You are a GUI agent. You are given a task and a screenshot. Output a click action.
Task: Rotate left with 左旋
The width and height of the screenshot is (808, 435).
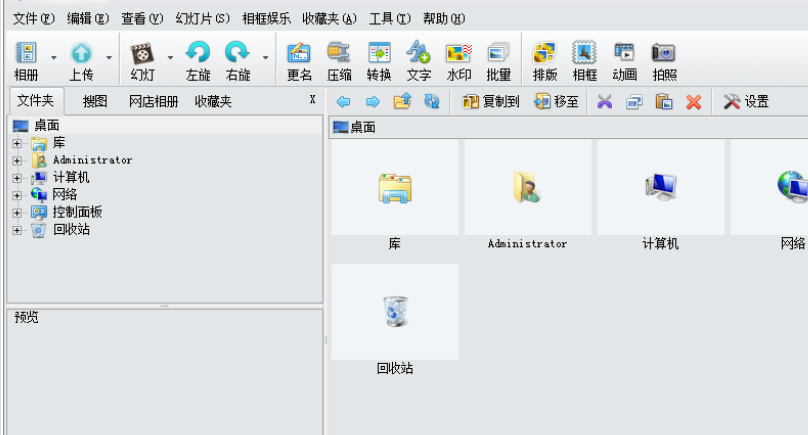pos(198,61)
